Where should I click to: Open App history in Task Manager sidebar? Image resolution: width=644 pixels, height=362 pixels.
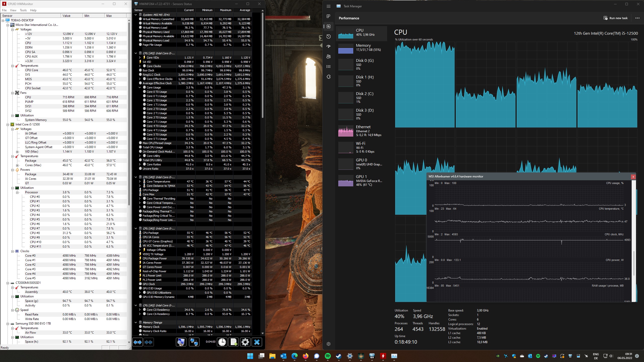[x=329, y=36]
